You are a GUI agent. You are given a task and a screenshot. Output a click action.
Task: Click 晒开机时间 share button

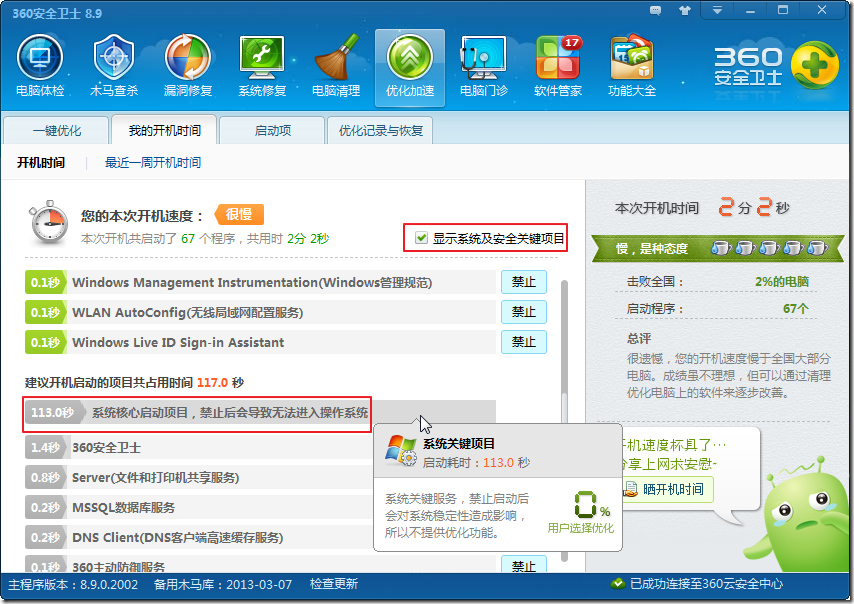tap(667, 489)
